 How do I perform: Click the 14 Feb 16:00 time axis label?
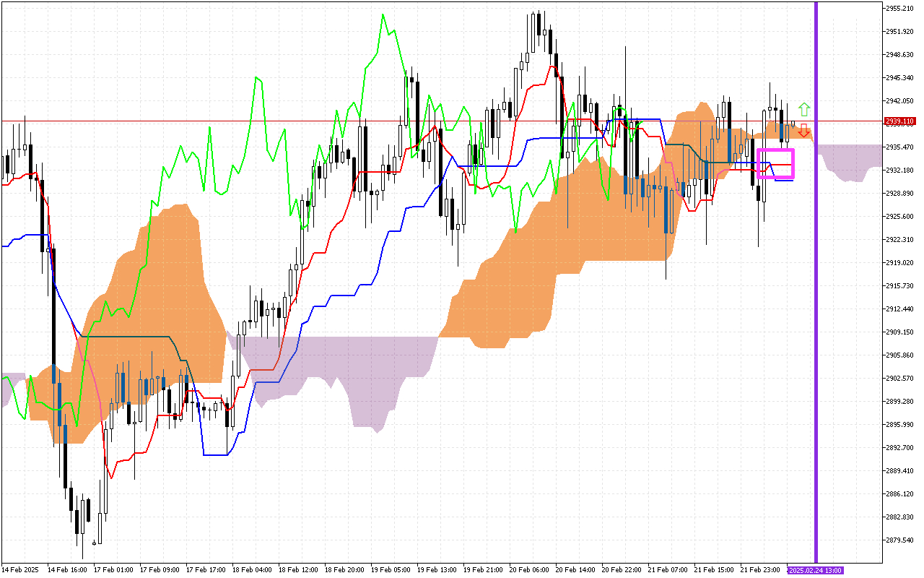[x=69, y=570]
